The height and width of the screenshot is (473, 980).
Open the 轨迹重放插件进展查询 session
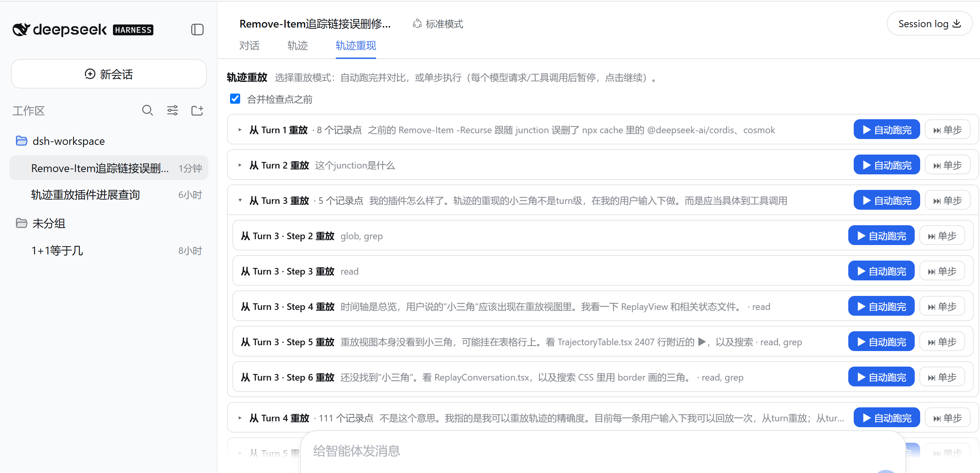[109, 195]
